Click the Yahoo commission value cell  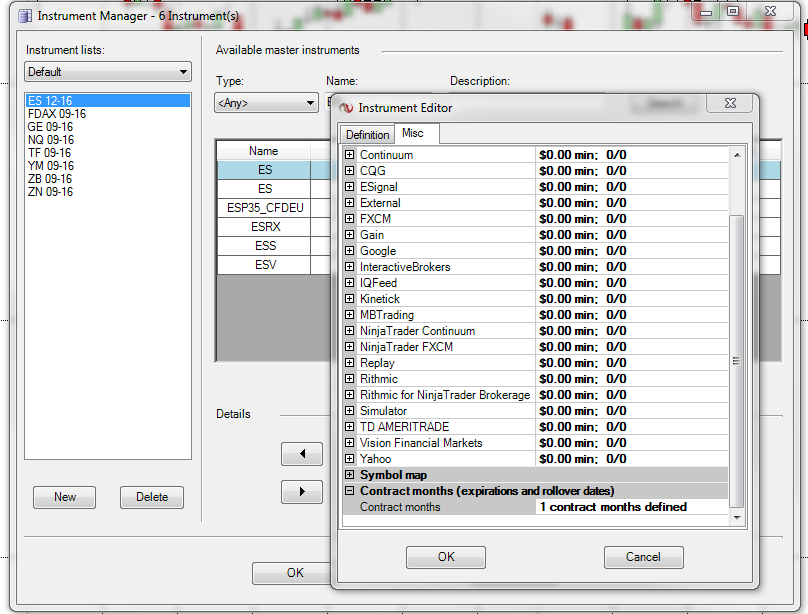click(x=632, y=458)
